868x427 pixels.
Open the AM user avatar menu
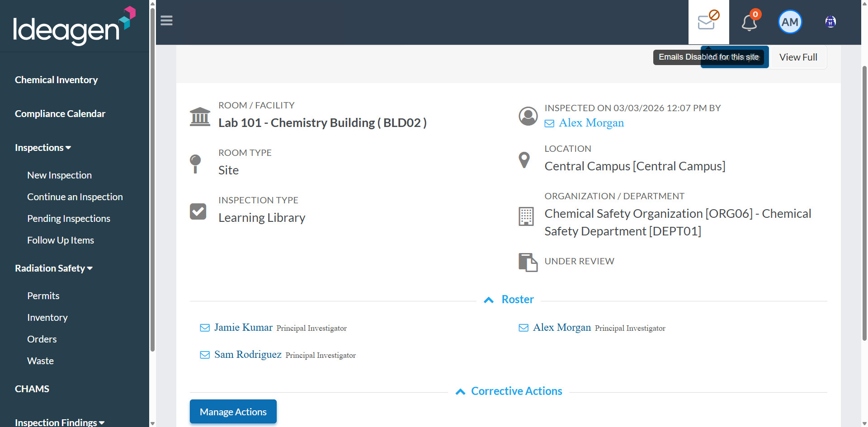(x=790, y=22)
